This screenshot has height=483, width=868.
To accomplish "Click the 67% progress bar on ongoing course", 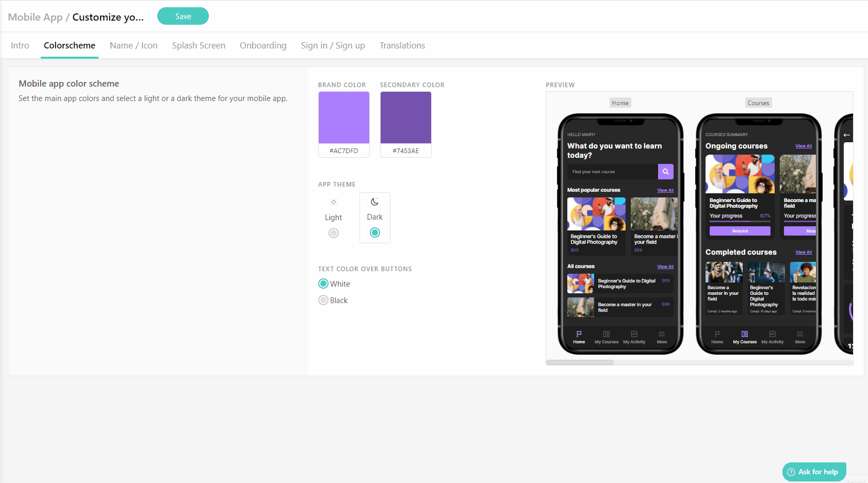I will tap(740, 221).
